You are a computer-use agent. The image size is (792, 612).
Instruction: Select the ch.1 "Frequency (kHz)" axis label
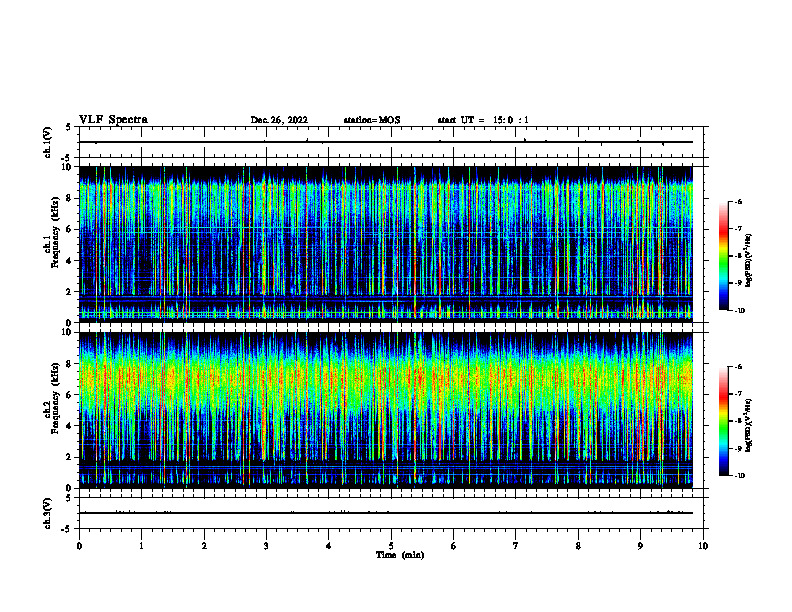[x=55, y=233]
